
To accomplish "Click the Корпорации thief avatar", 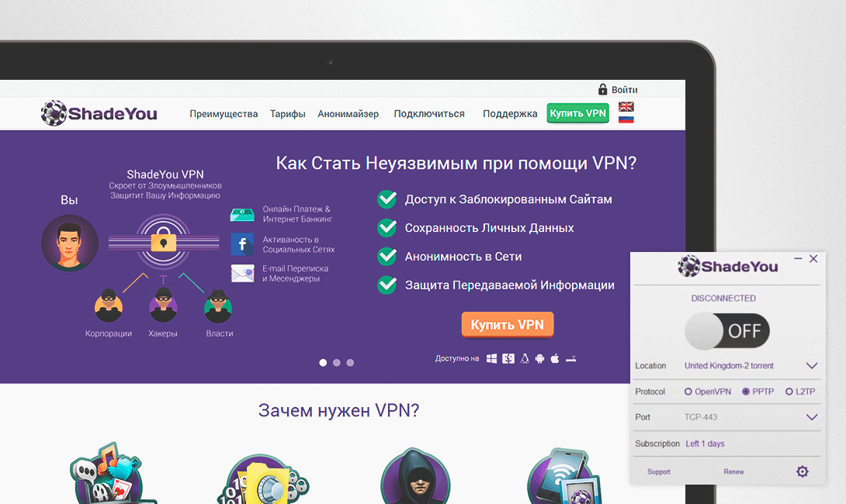I will pos(109,306).
